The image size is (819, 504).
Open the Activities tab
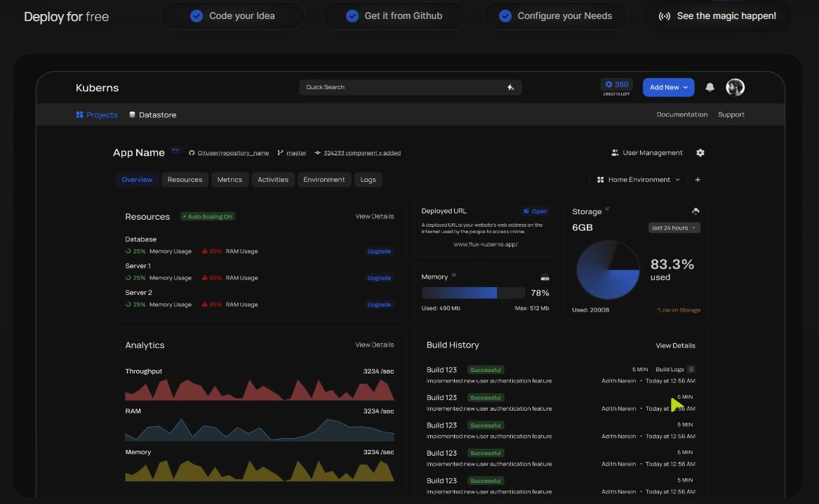(x=273, y=180)
